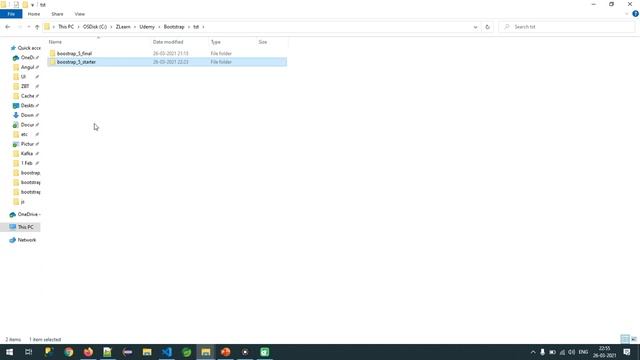Show hidden system tray icons
The width and height of the screenshot is (640, 360).
(x=533, y=352)
